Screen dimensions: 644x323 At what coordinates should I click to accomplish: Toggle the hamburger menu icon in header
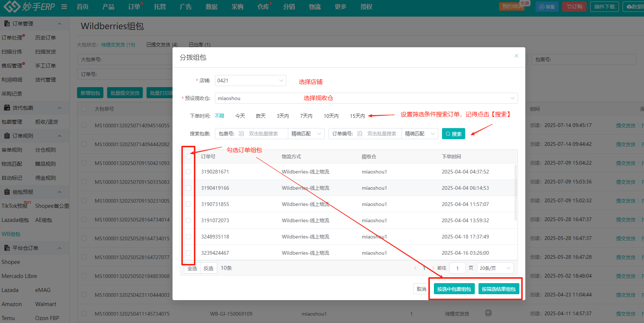coord(64,7)
